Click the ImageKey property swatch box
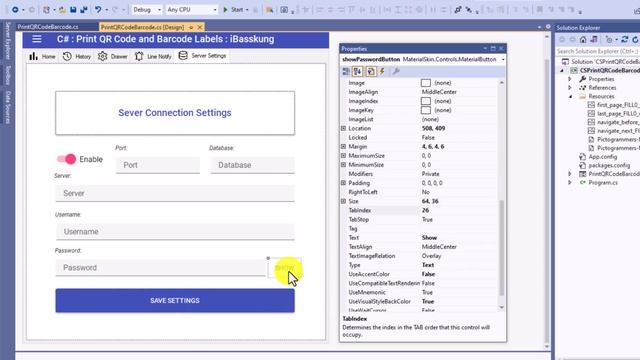 coord(426,110)
